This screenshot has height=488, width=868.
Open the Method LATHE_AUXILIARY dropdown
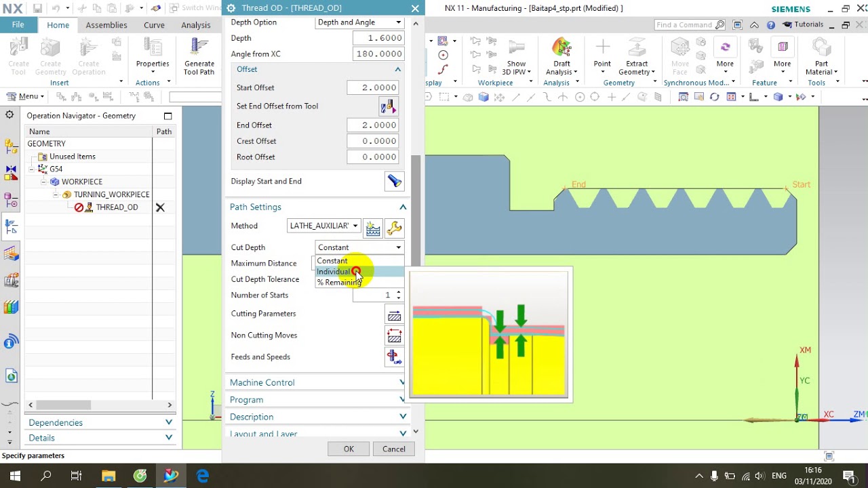pos(323,226)
